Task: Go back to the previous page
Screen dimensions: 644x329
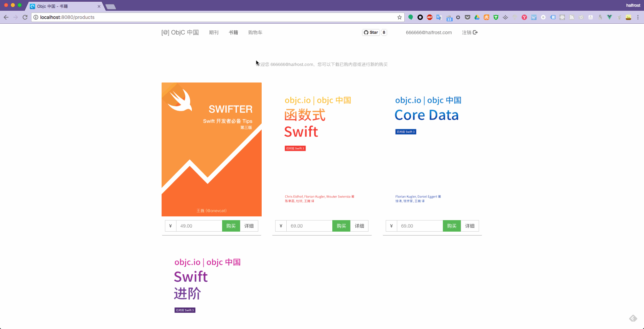Action: coord(6,17)
